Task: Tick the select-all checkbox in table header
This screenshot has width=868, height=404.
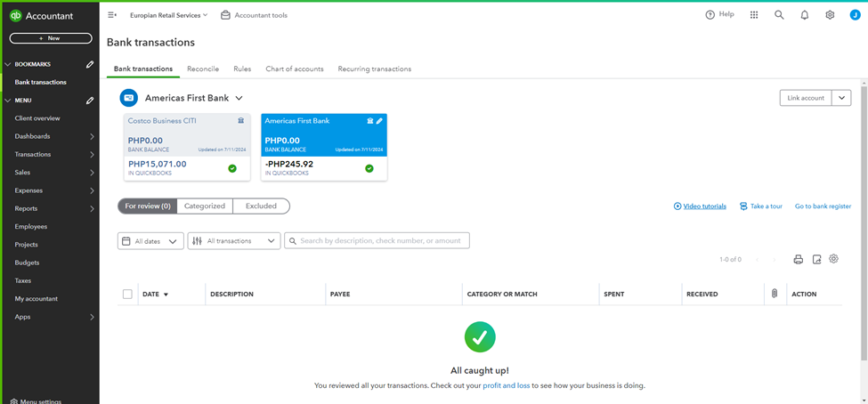Action: [x=127, y=294]
